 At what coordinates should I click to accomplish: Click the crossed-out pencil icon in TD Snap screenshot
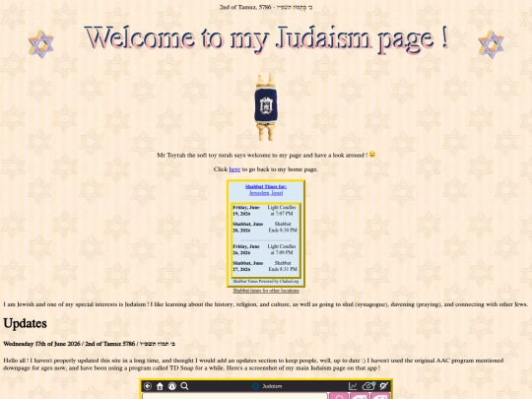[x=384, y=386]
